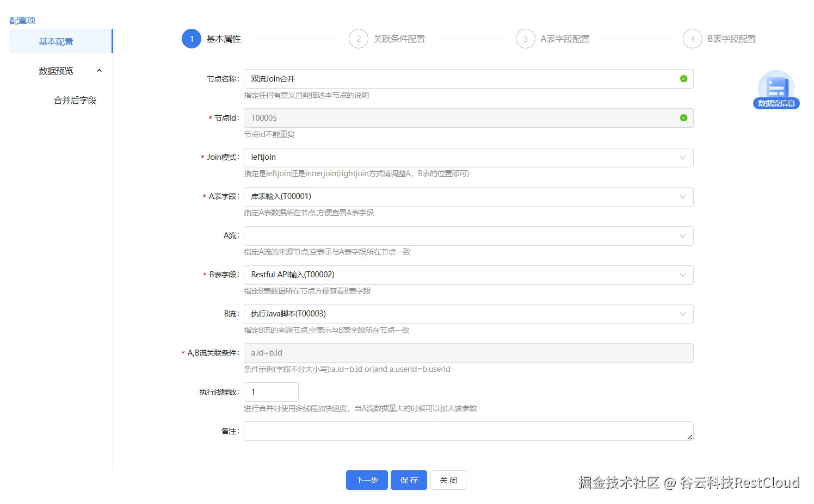The width and height of the screenshot is (814, 504).
Task: Collapse the 数据预览 menu chevron
Action: (99, 71)
